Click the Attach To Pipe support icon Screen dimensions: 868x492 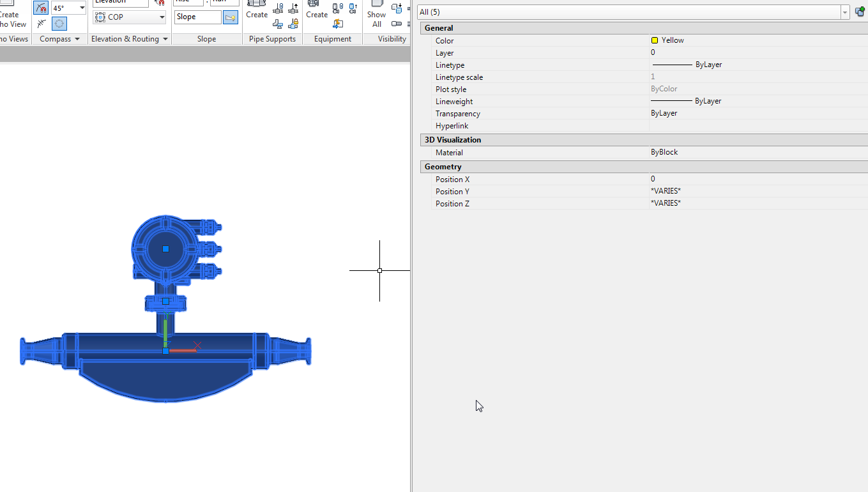point(278,8)
